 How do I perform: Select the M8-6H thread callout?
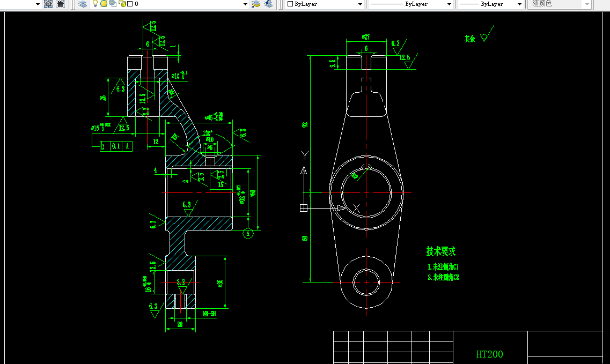click(x=209, y=314)
